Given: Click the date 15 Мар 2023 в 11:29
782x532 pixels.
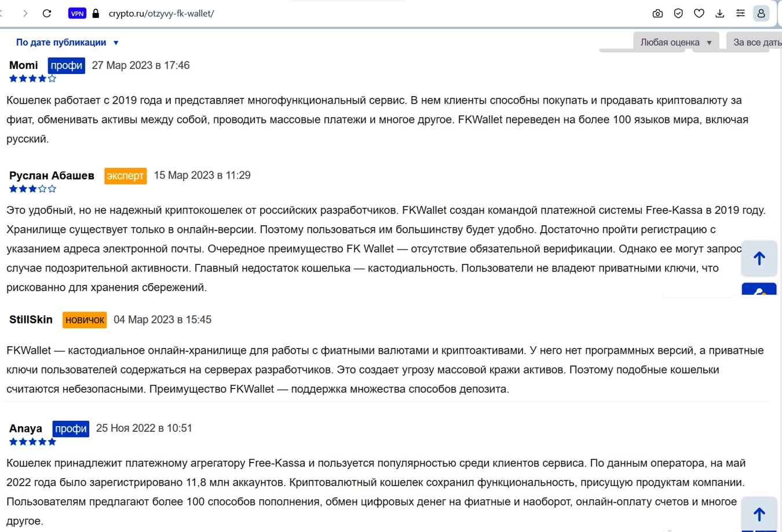Looking at the screenshot, I should pos(202,175).
